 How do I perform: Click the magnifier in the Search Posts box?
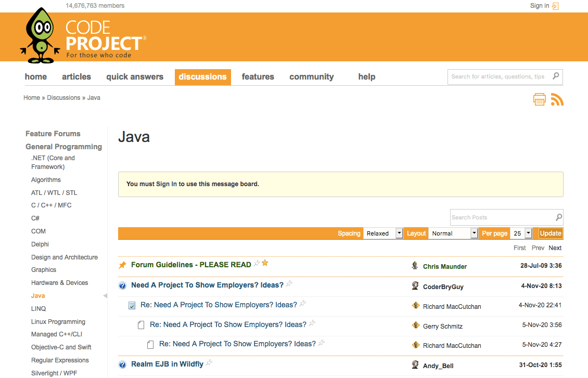(x=558, y=217)
